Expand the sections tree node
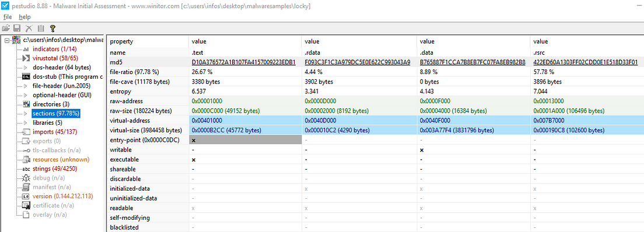644x232 pixels. [25, 113]
